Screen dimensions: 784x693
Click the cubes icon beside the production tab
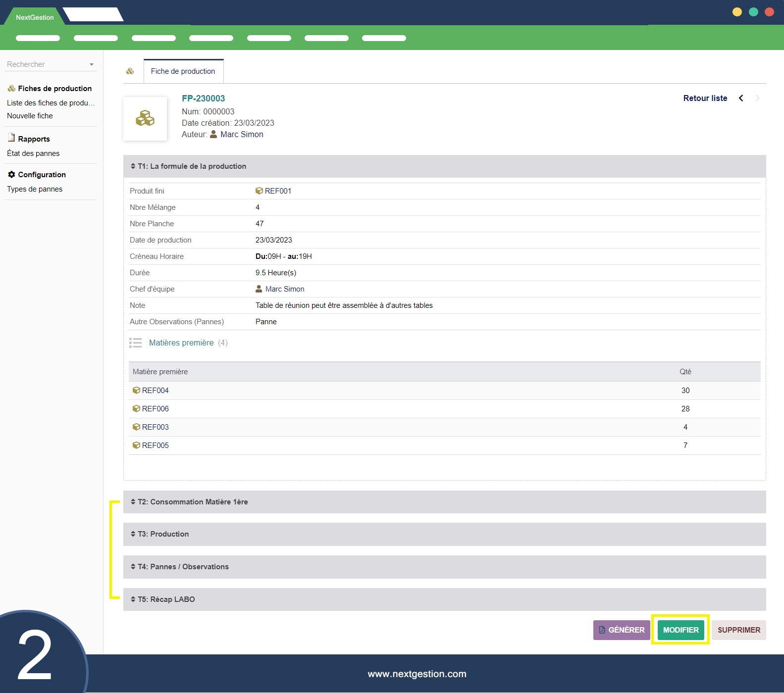[x=130, y=71]
